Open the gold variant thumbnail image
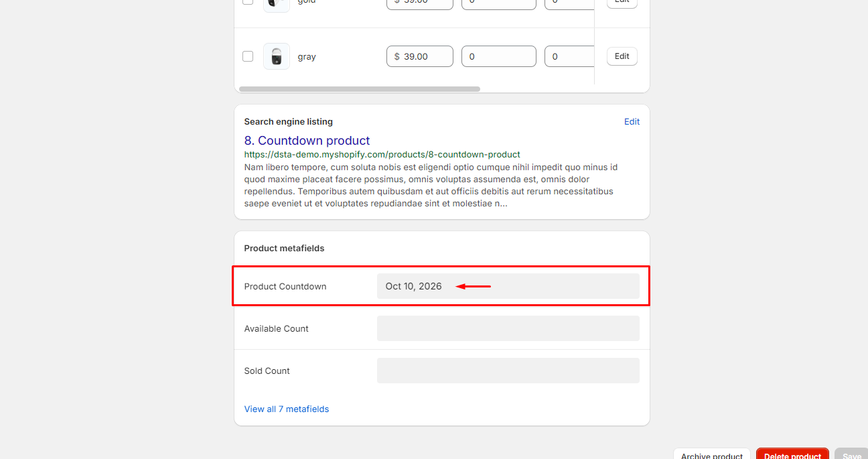868x459 pixels. pyautogui.click(x=276, y=4)
